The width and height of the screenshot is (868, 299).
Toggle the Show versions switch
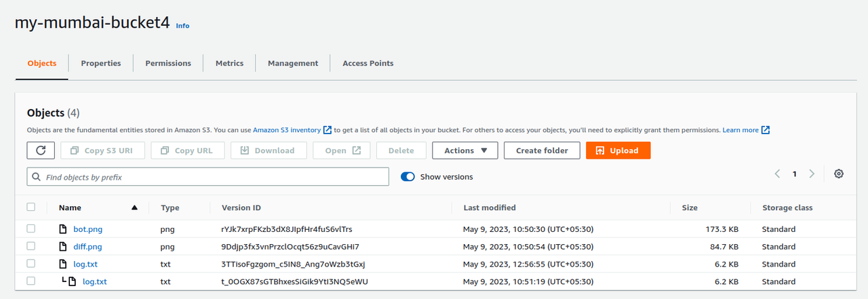[x=408, y=177]
